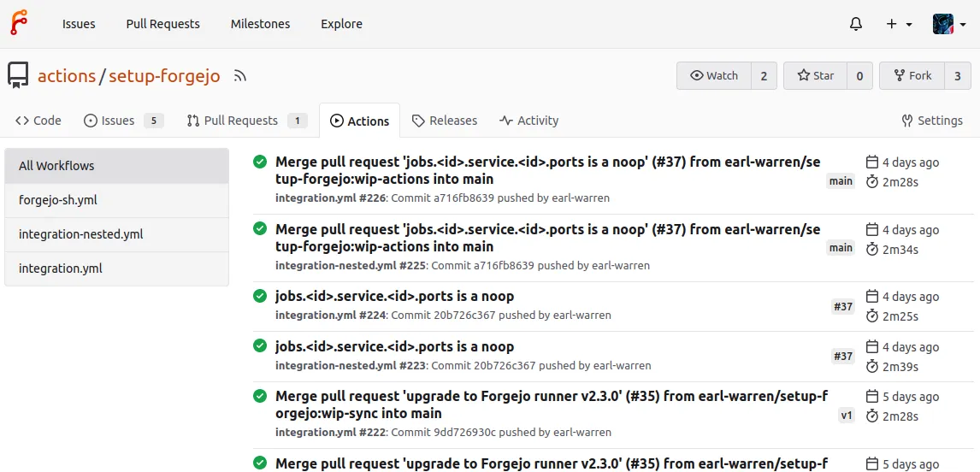Select forgejo-sh.yml workflow filter
This screenshot has height=472, width=980.
click(x=57, y=200)
